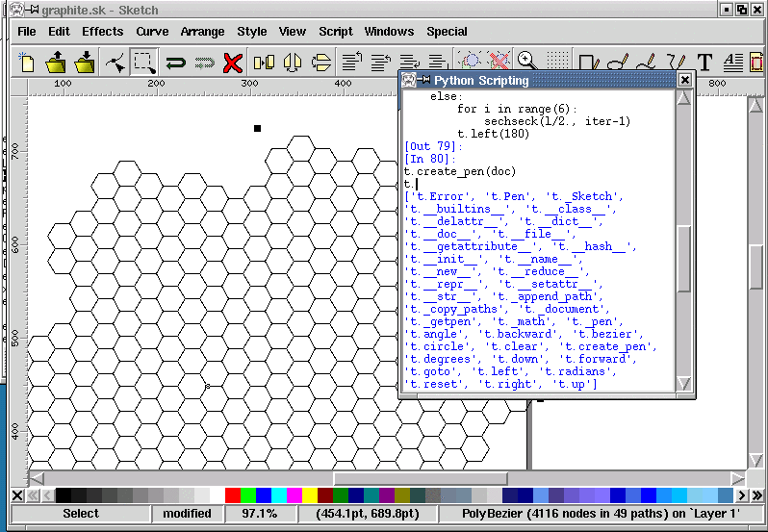
Task: Select the Draw Poly-Line tool
Action: click(x=676, y=63)
